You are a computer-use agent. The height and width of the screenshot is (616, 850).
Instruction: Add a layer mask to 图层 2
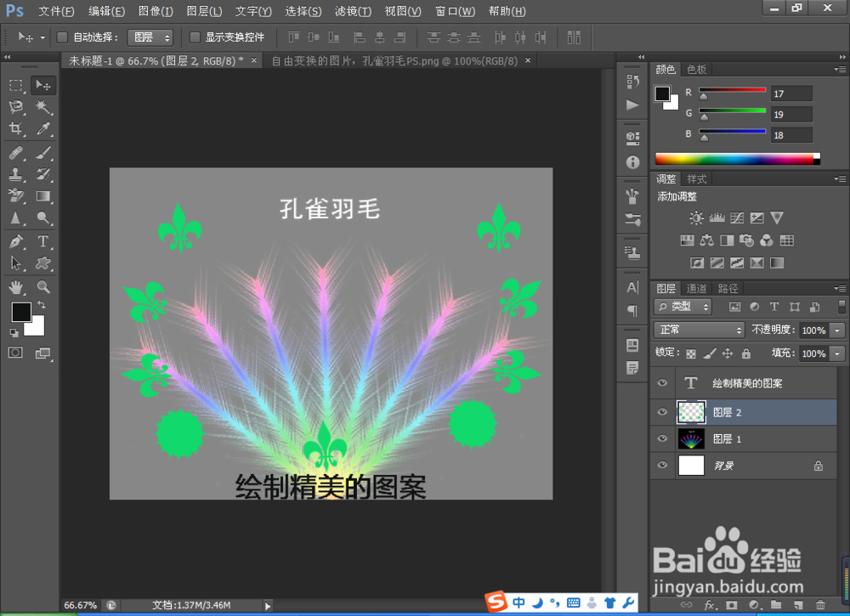coord(733,605)
